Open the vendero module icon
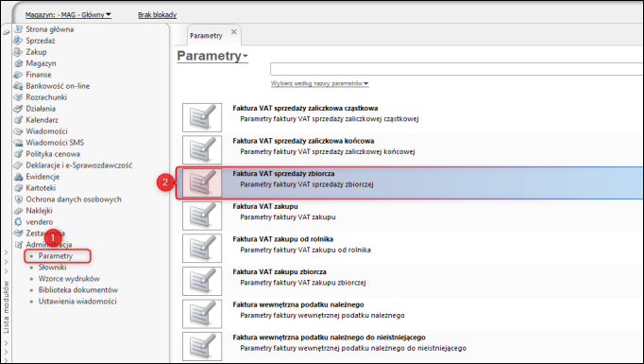Viewport: 644px width, 364px height. (x=18, y=221)
